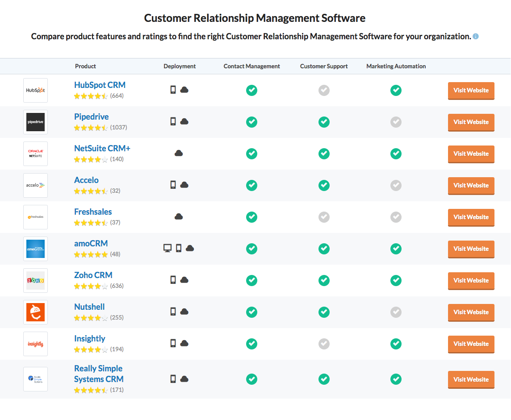This screenshot has width=511, height=420.
Task: Click the Accelo logo
Action: tap(35, 185)
